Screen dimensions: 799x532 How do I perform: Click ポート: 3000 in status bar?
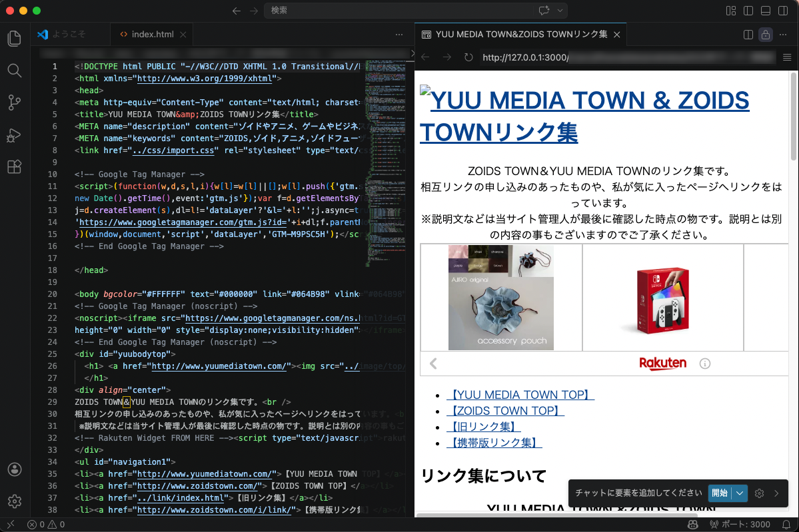click(x=740, y=525)
